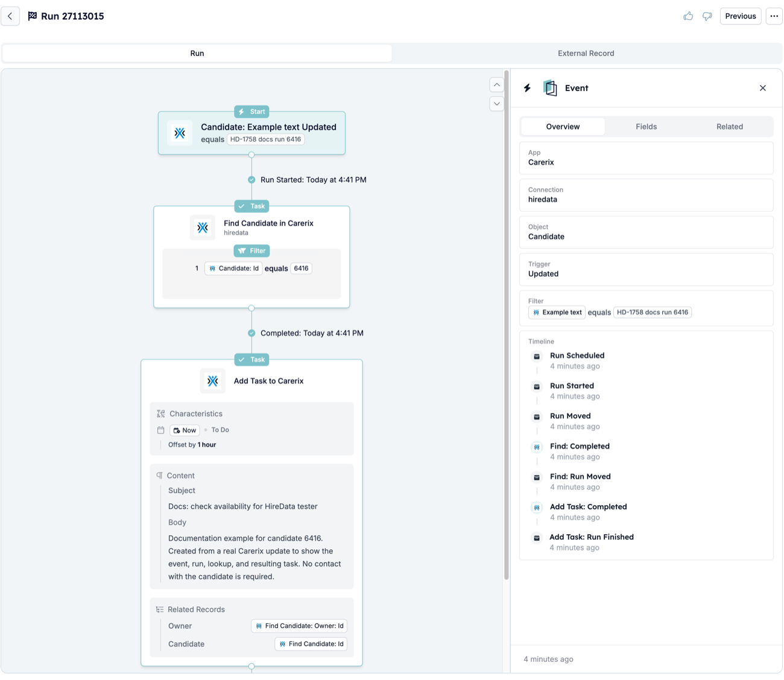Open the more options ellipsis menu
Image resolution: width=784 pixels, height=680 pixels.
(x=774, y=16)
